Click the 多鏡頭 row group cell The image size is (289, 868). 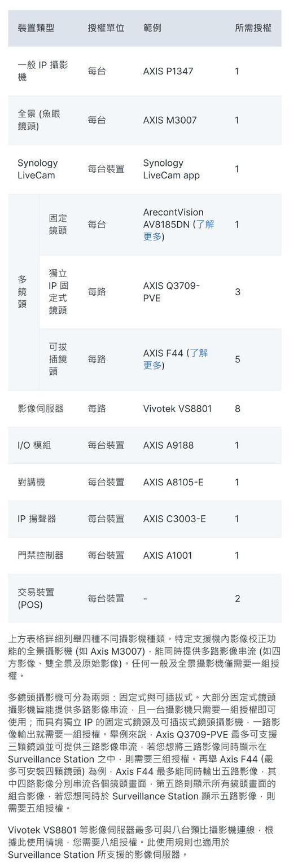[x=23, y=292]
